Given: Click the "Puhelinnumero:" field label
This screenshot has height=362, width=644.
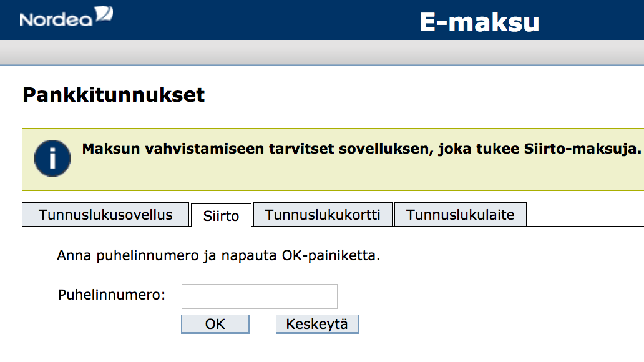Looking at the screenshot, I should (112, 295).
